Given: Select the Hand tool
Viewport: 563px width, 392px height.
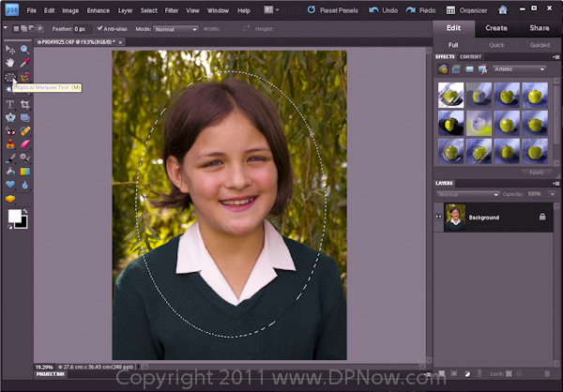Looking at the screenshot, I should (x=10, y=63).
